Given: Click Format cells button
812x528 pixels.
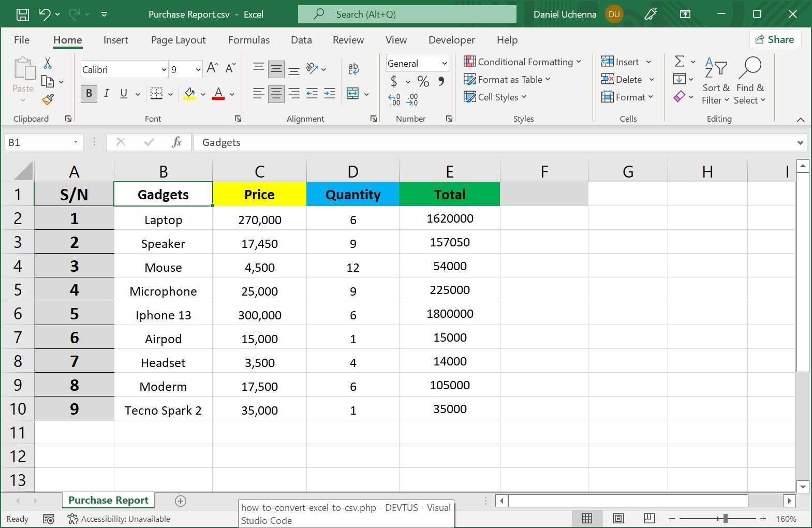Looking at the screenshot, I should [627, 97].
